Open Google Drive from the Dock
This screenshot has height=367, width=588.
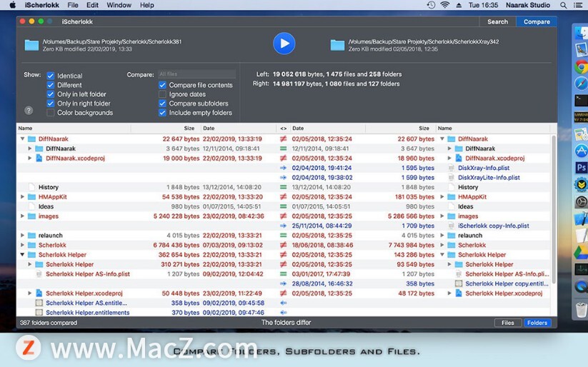tap(581, 252)
